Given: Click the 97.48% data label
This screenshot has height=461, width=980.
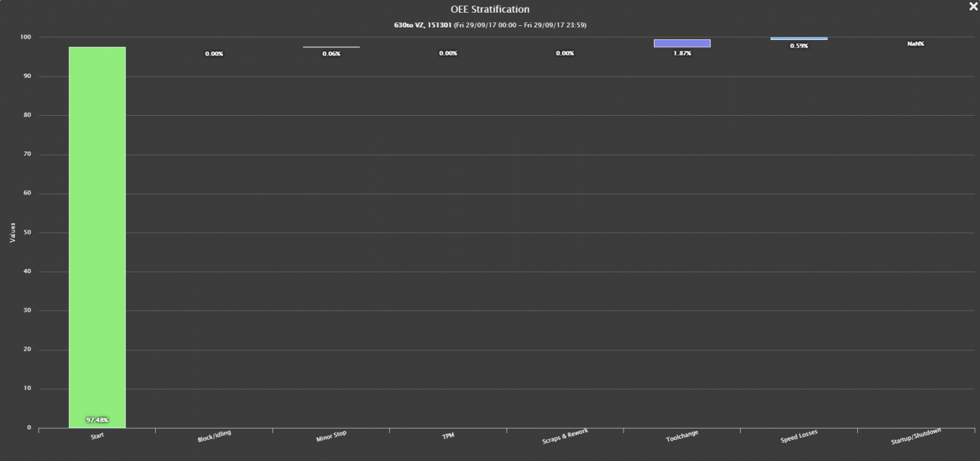Looking at the screenshot, I should click(x=97, y=420).
